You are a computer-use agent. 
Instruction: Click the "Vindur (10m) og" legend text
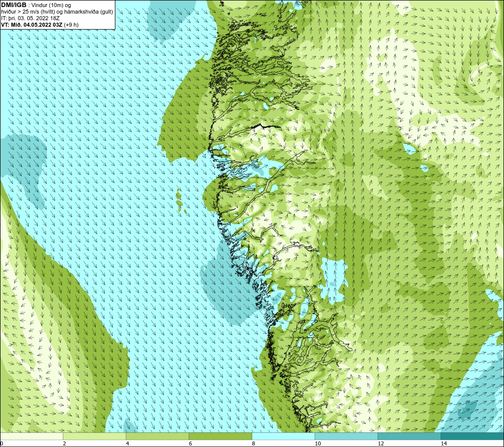[52, 6]
